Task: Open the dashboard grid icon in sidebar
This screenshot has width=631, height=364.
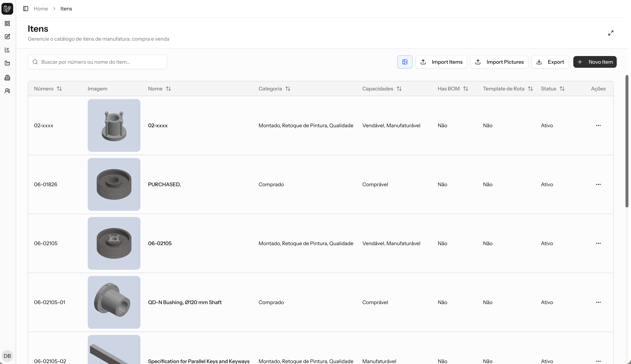Action: (7, 23)
